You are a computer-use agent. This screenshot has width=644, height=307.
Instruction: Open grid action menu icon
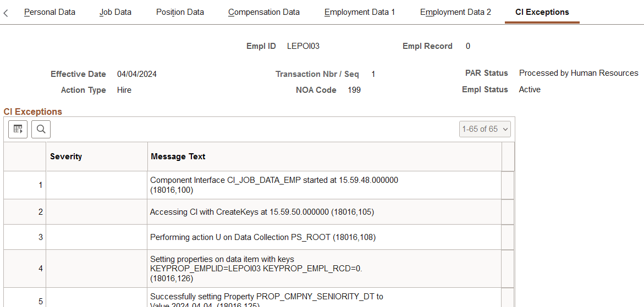point(18,129)
